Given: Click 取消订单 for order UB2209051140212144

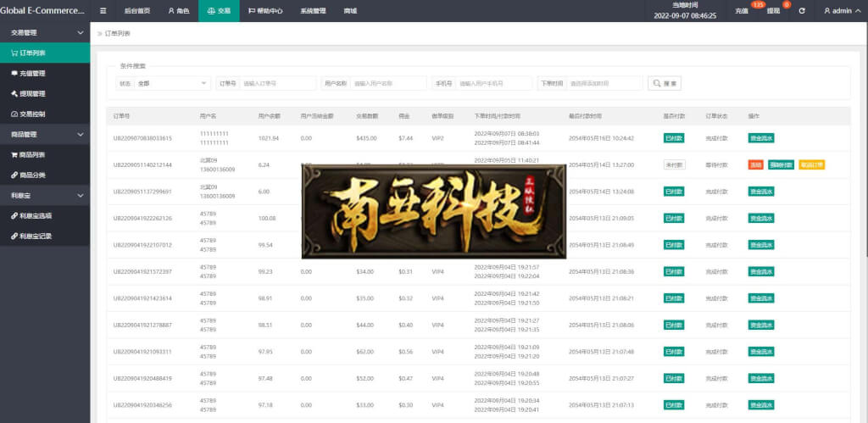Looking at the screenshot, I should tap(811, 165).
